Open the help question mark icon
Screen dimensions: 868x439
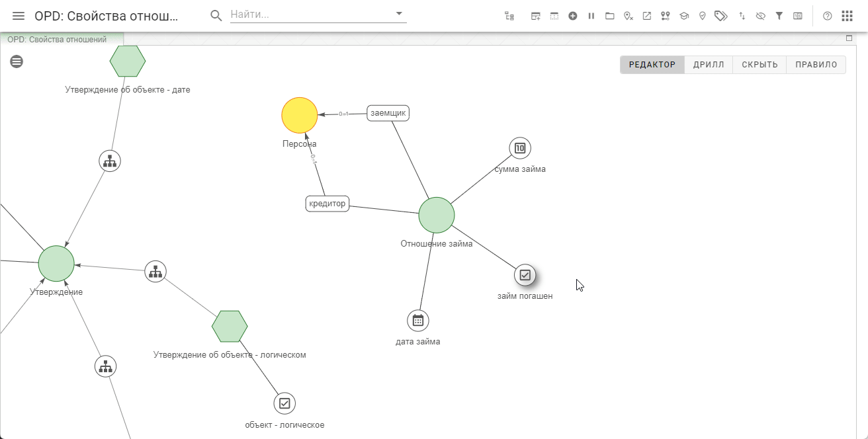click(x=827, y=16)
